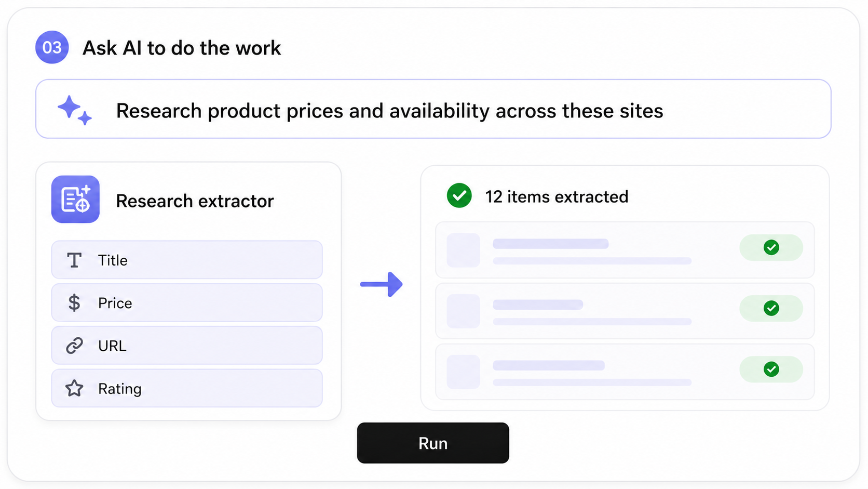This screenshot has width=868, height=489.
Task: Toggle the third result's green check pill
Action: coord(771,369)
